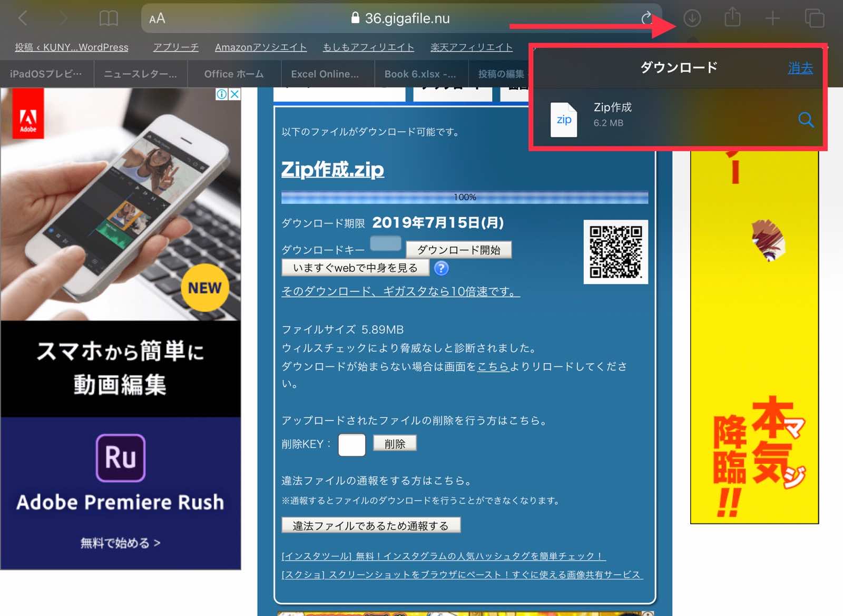Image resolution: width=843 pixels, height=616 pixels.
Task: Open the インスタツール hashtag check link
Action: pos(444,556)
